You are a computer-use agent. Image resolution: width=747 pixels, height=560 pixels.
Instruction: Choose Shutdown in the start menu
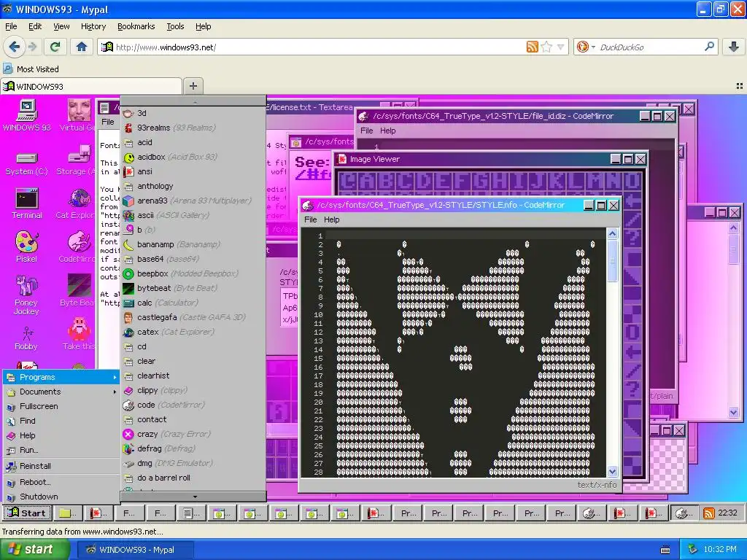point(61,497)
